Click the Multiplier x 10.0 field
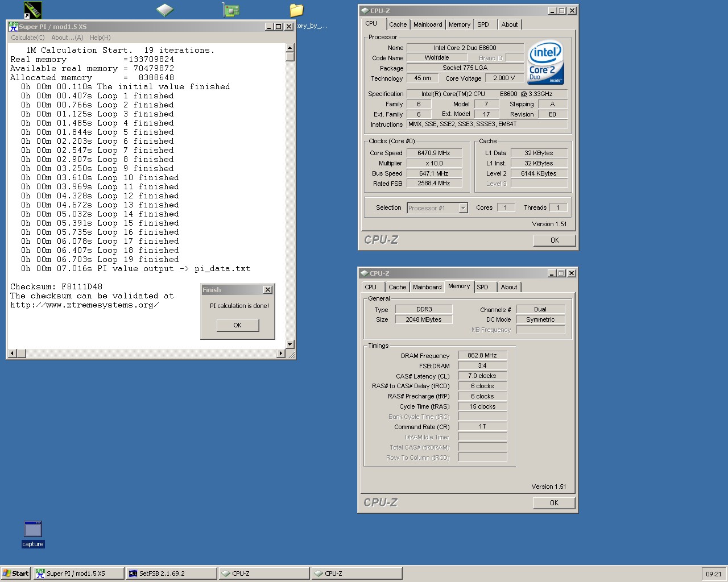Viewport: 728px width, 582px height. (x=434, y=163)
